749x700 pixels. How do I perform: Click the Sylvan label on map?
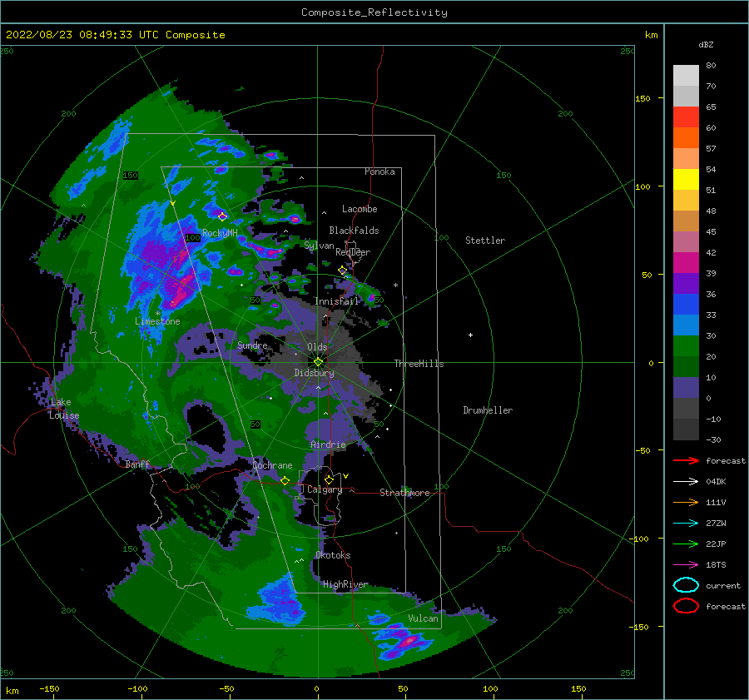(x=319, y=246)
